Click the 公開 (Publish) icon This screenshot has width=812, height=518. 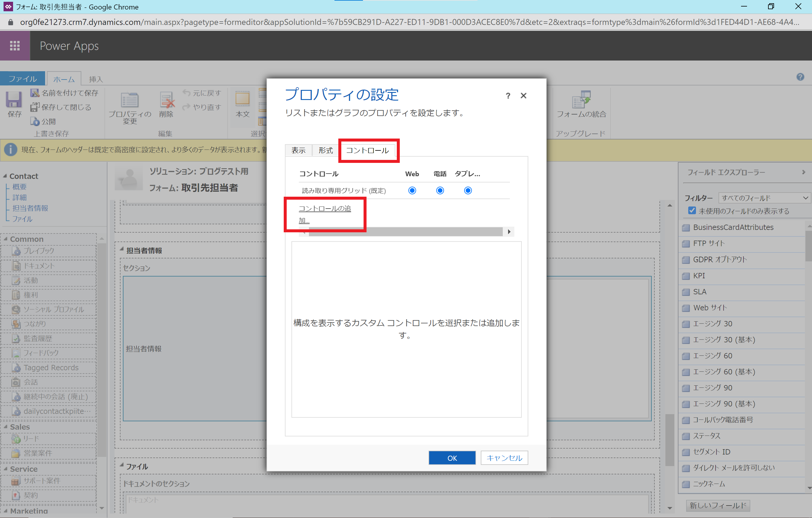click(x=35, y=121)
